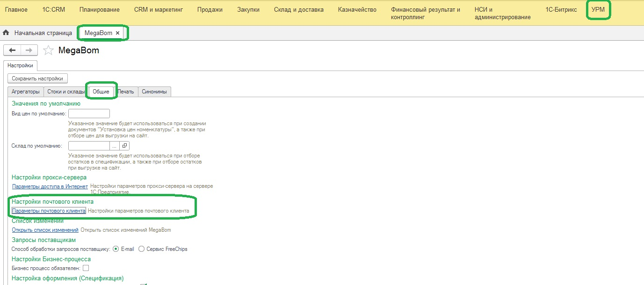Switch to the Агрегаторы tab
The height and width of the screenshot is (285, 644).
click(26, 92)
